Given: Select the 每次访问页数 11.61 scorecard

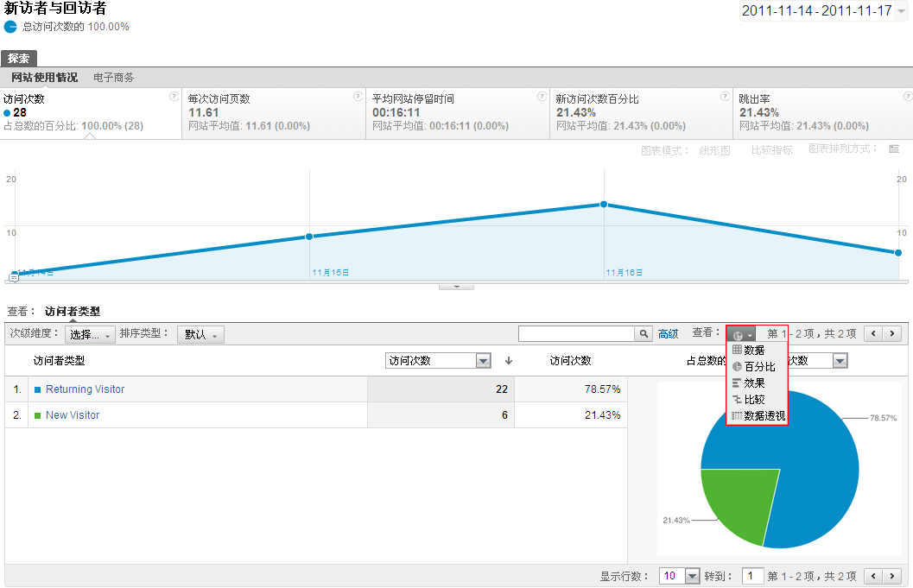Looking at the screenshot, I should pyautogui.click(x=274, y=113).
